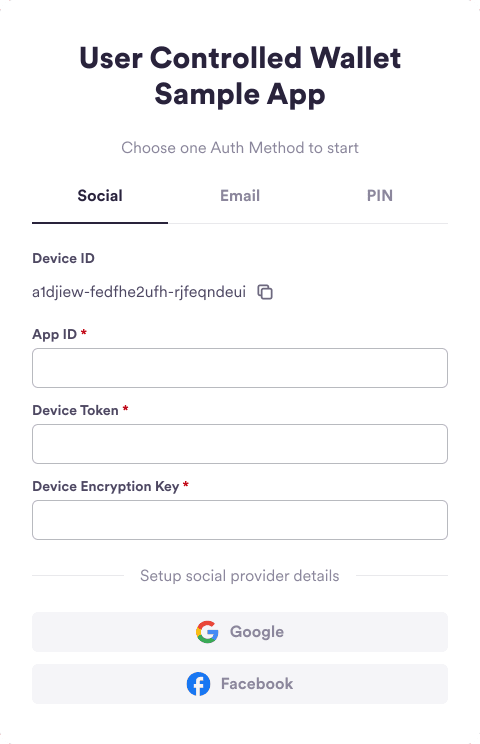The height and width of the screenshot is (744, 480).
Task: Click the Setup social provider details text
Action: [240, 576]
